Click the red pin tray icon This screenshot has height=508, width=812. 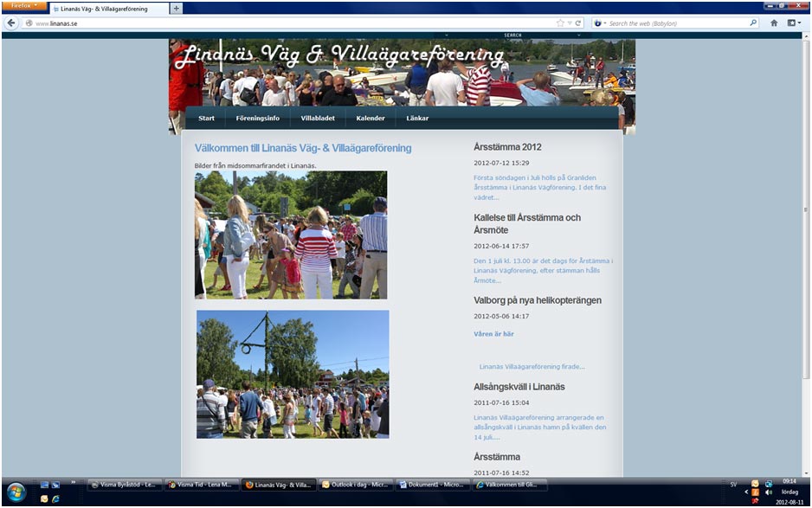point(755,501)
